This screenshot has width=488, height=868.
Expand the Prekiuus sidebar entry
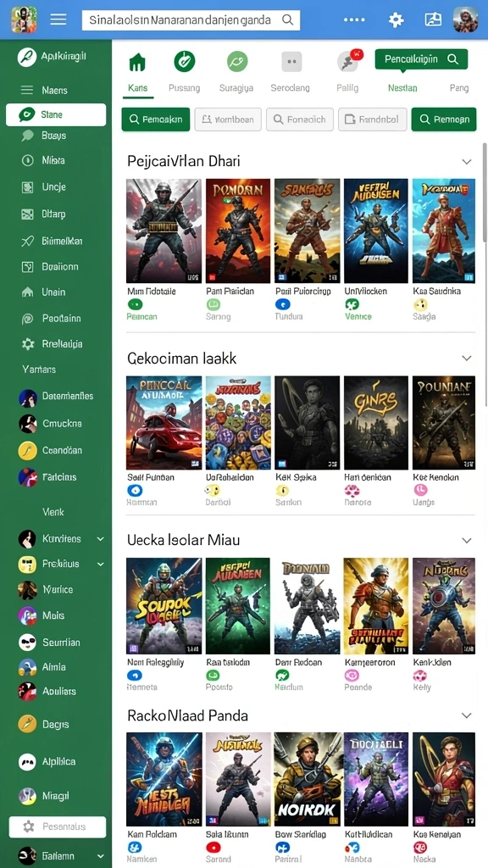[100, 564]
